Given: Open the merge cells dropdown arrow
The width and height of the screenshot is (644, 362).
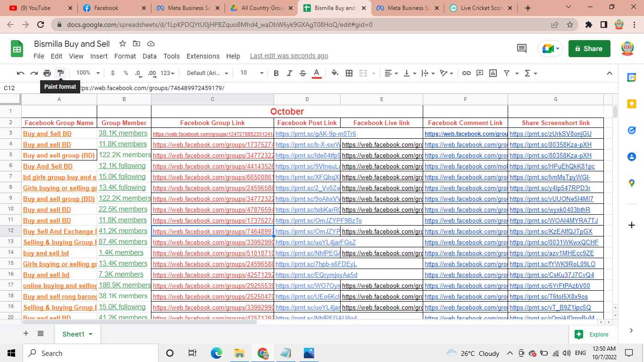Looking at the screenshot, I should [374, 73].
